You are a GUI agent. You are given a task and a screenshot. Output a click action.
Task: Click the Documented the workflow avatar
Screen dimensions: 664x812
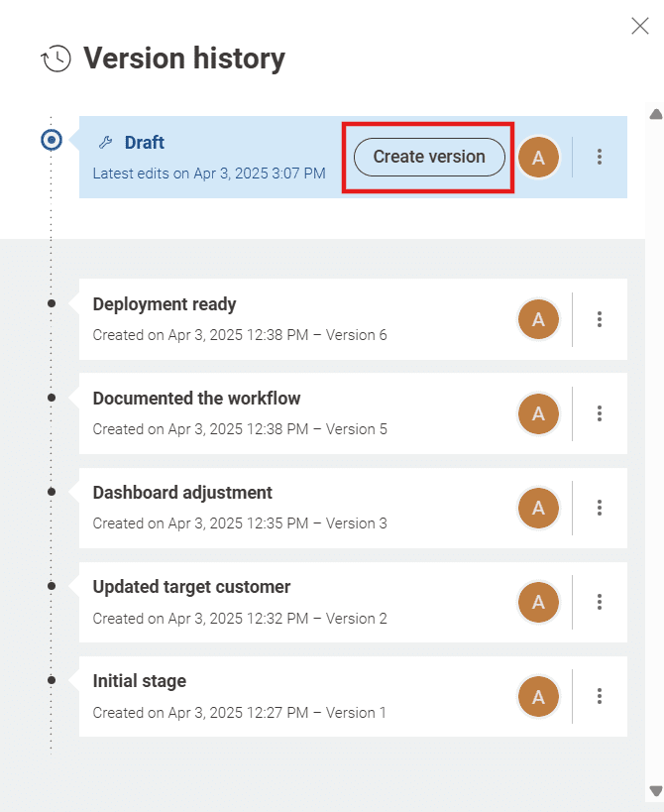pos(538,413)
